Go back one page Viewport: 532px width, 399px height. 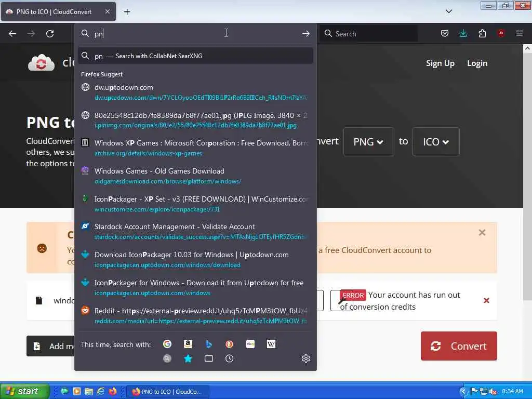click(12, 34)
